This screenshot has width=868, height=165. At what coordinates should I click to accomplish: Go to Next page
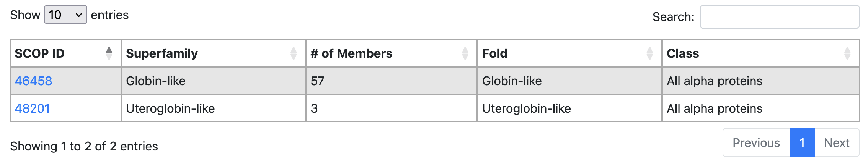(837, 143)
